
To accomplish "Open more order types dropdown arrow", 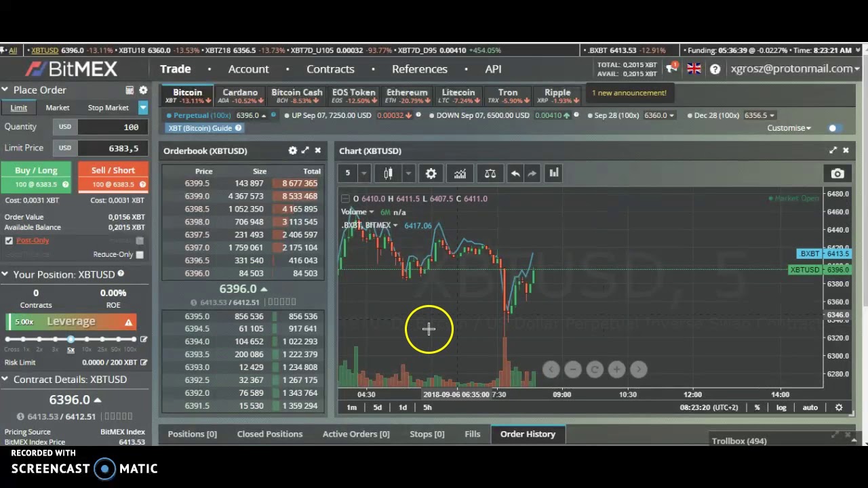I will (x=143, y=107).
